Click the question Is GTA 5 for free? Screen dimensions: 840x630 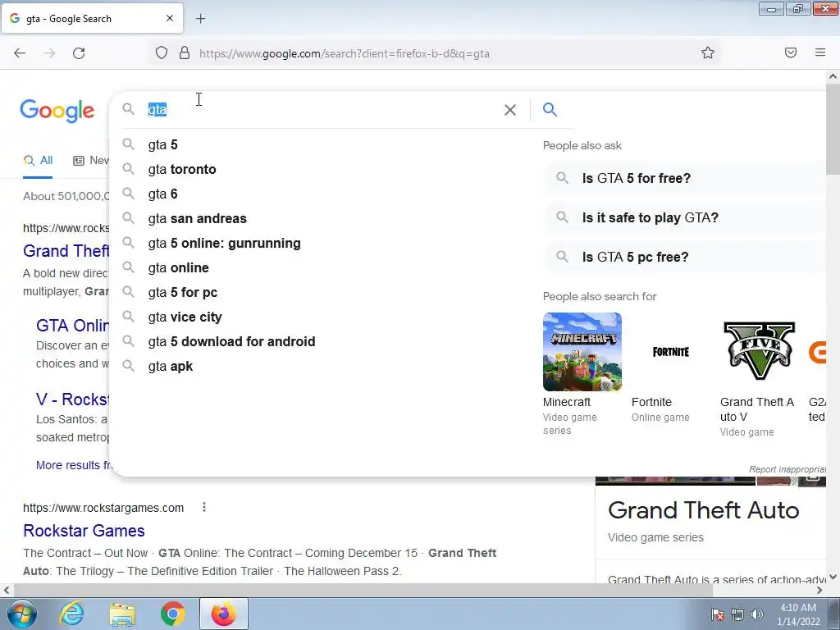686,178
